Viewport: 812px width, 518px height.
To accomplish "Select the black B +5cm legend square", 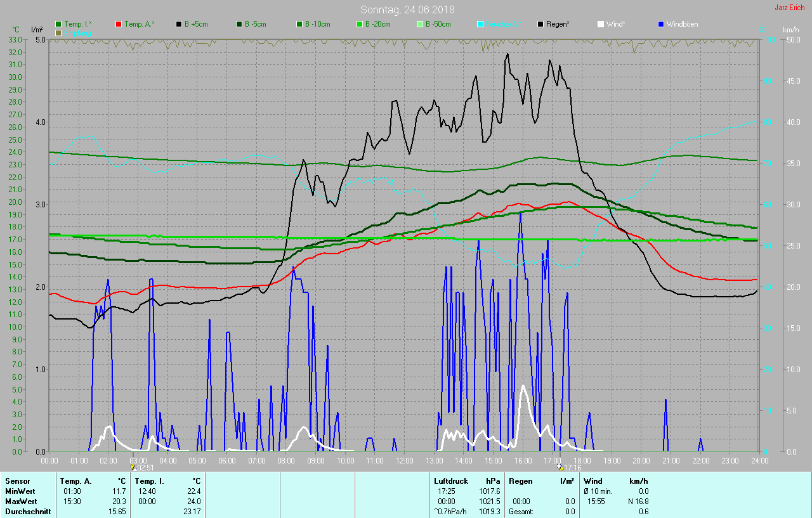I will click(179, 24).
